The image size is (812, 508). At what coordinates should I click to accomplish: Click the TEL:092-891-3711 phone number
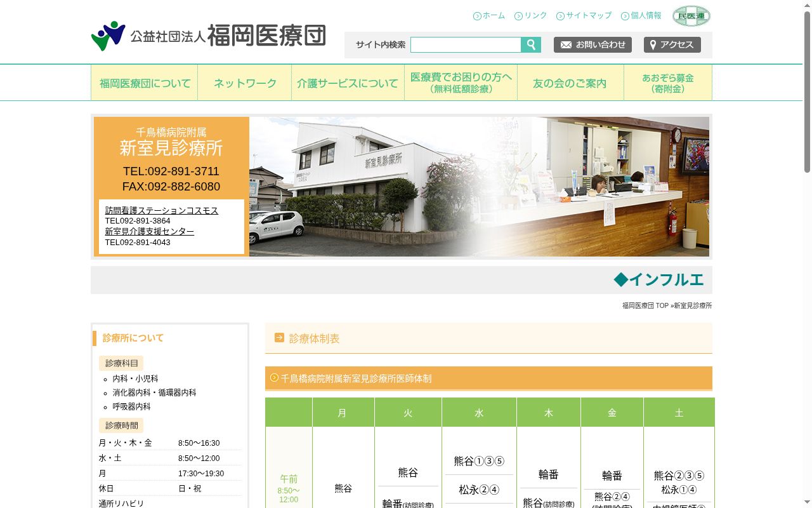click(171, 171)
